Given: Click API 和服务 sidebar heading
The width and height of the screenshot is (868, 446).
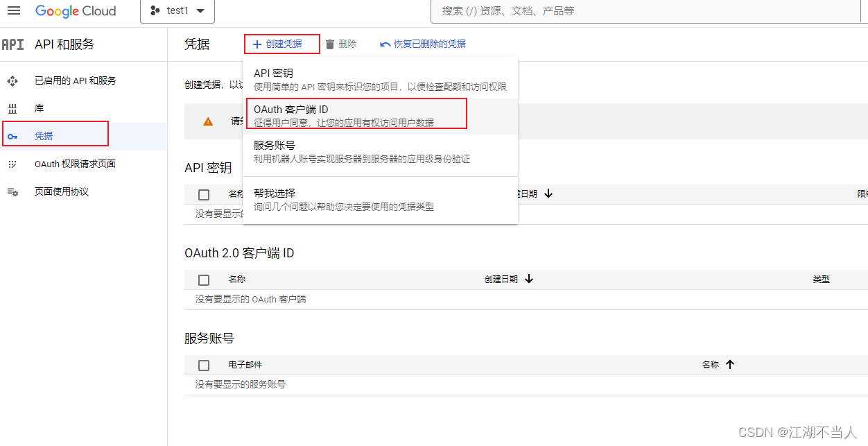Looking at the screenshot, I should point(64,44).
